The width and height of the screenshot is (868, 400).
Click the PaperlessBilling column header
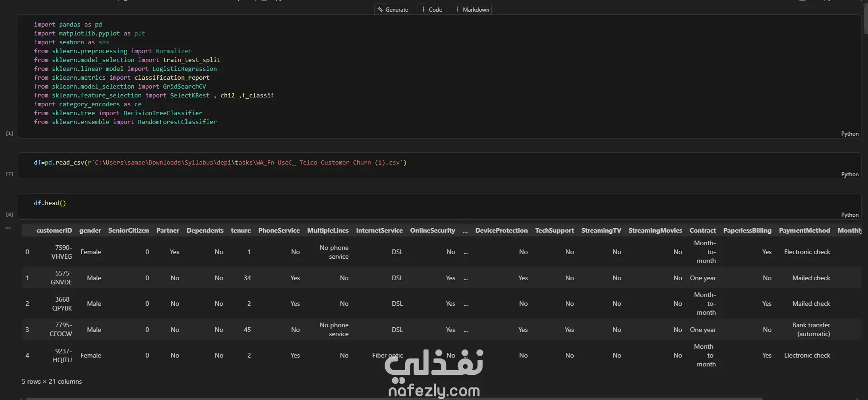coord(747,230)
